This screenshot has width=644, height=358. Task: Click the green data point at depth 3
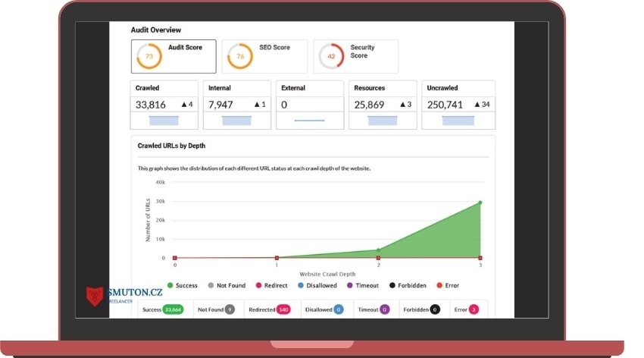click(480, 203)
